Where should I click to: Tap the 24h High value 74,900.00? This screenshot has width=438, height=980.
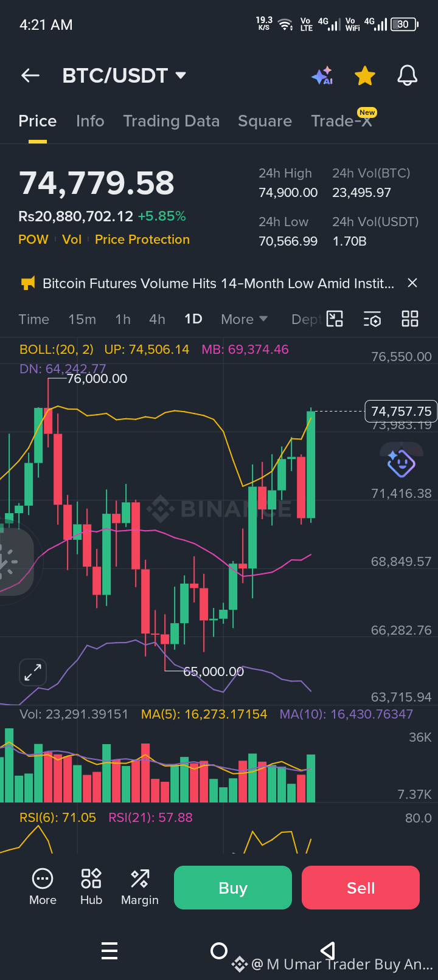[288, 193]
